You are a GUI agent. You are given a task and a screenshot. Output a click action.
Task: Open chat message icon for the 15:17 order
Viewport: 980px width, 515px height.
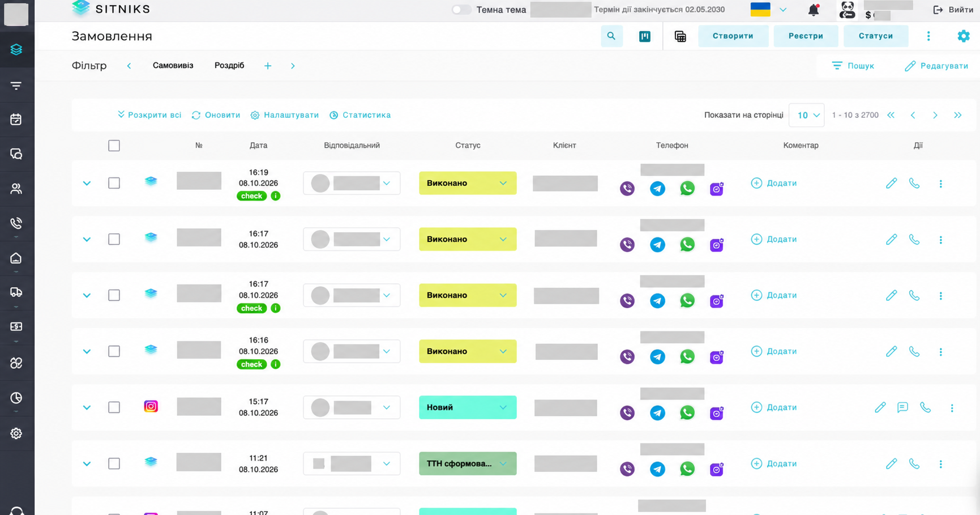tap(902, 407)
